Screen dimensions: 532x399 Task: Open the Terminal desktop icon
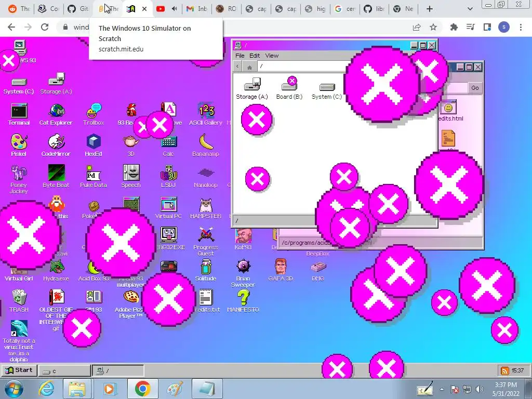pos(19,115)
